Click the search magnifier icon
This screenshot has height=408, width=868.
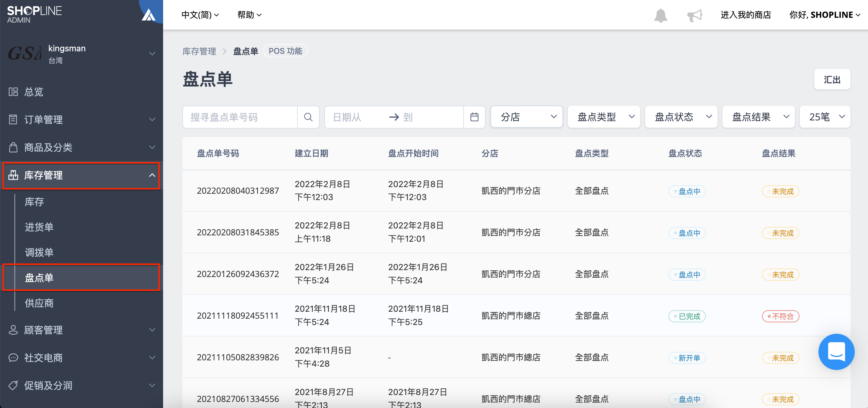pyautogui.click(x=308, y=117)
